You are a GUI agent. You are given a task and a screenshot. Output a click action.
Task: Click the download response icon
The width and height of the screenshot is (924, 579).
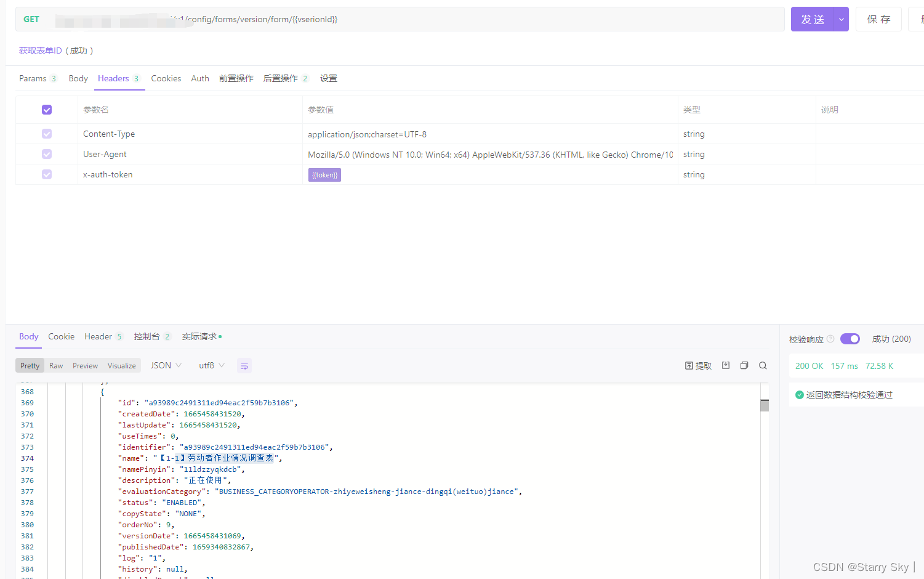pos(725,365)
